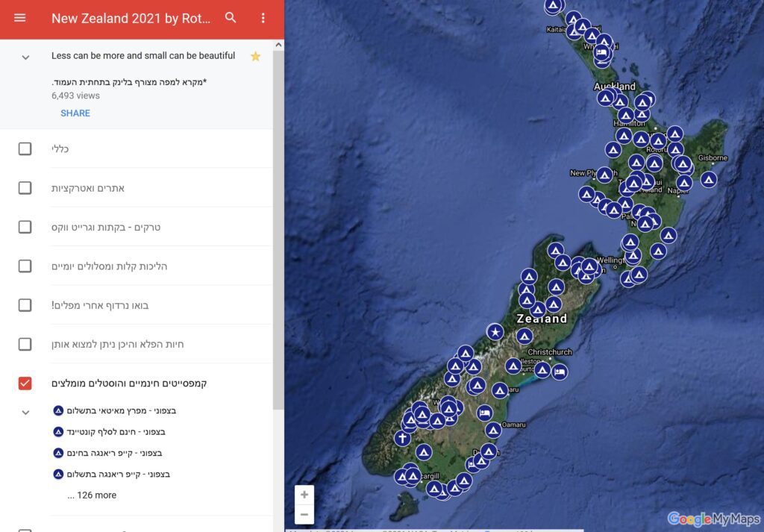Expand list with '... 126 more'

(x=92, y=495)
